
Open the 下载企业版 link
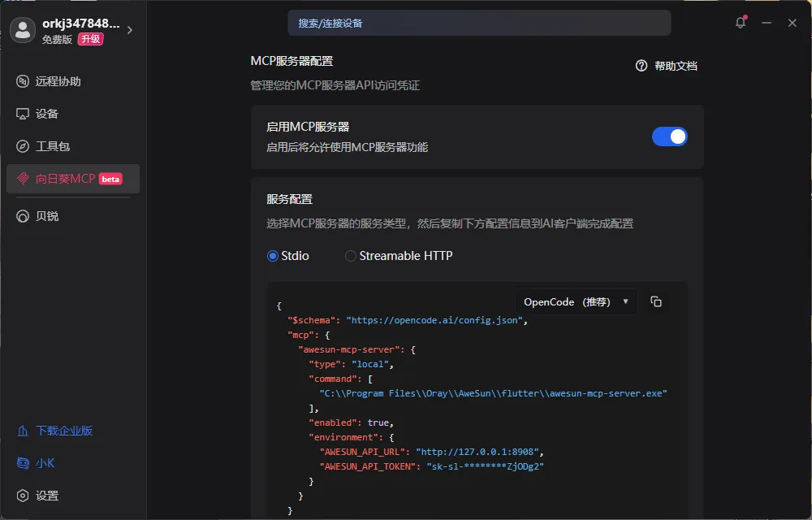[54, 431]
